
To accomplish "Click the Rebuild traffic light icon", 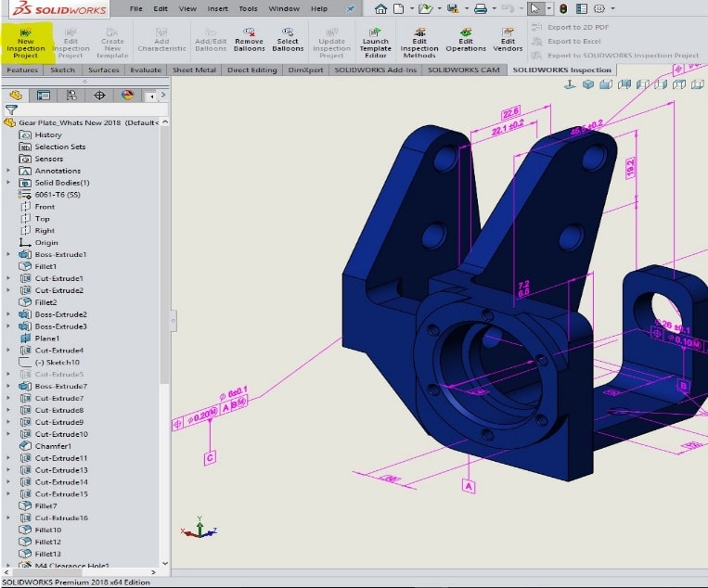I will point(563,8).
